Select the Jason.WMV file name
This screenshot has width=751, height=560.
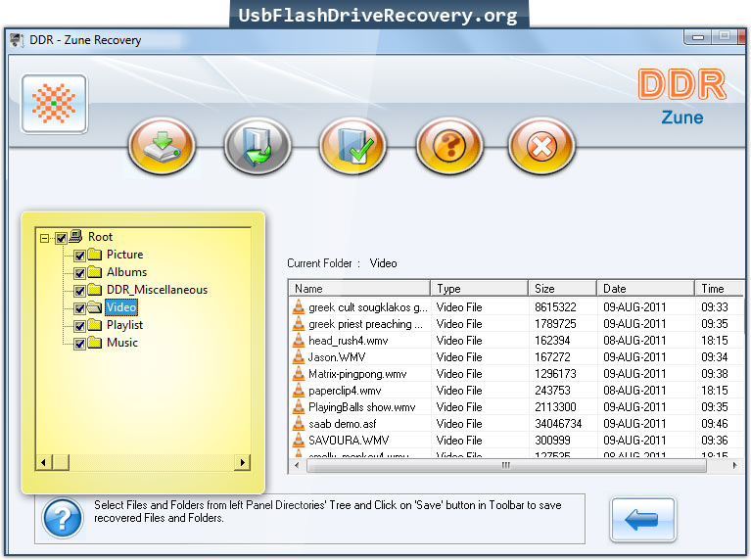pos(337,357)
